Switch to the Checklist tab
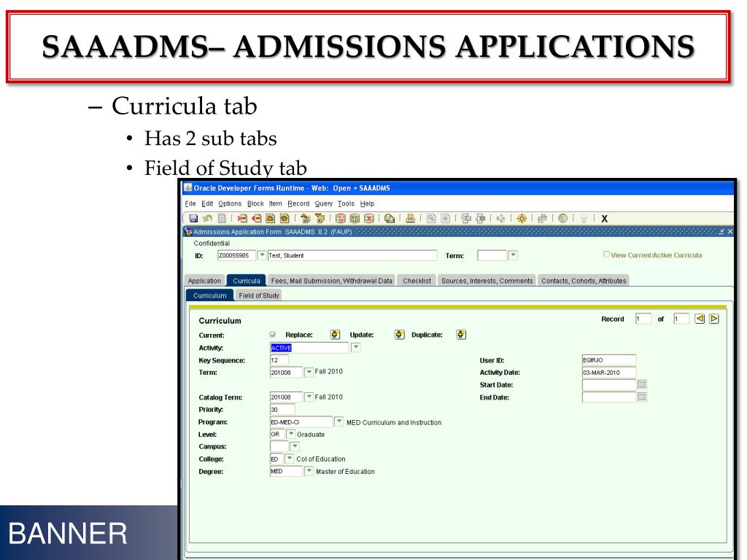This screenshot has width=747, height=560. pos(417,281)
